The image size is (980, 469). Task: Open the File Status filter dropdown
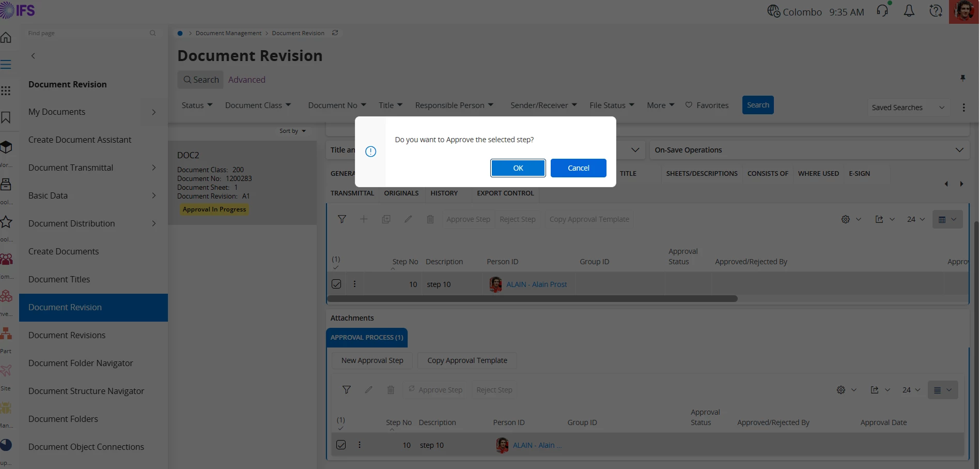[x=612, y=105]
